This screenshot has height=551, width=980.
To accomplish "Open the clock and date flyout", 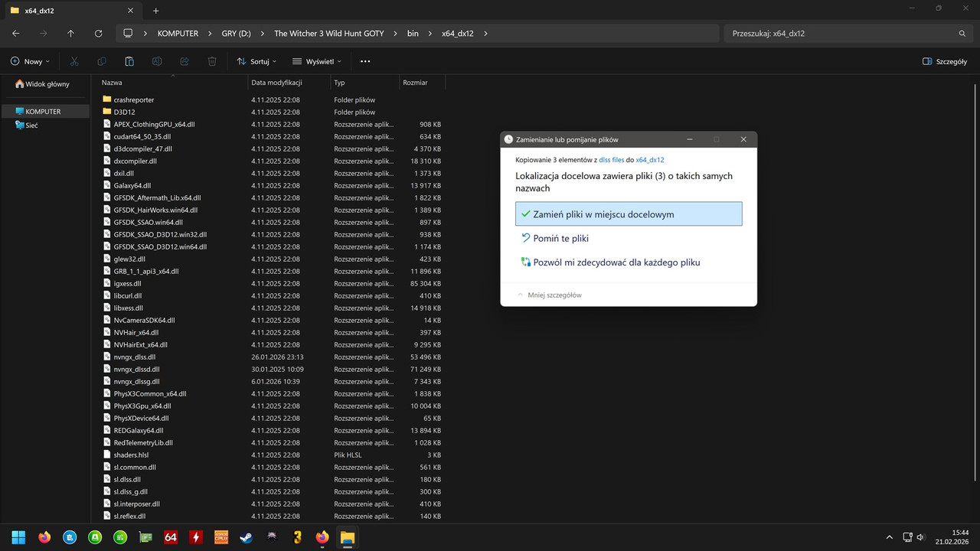I will (x=953, y=537).
